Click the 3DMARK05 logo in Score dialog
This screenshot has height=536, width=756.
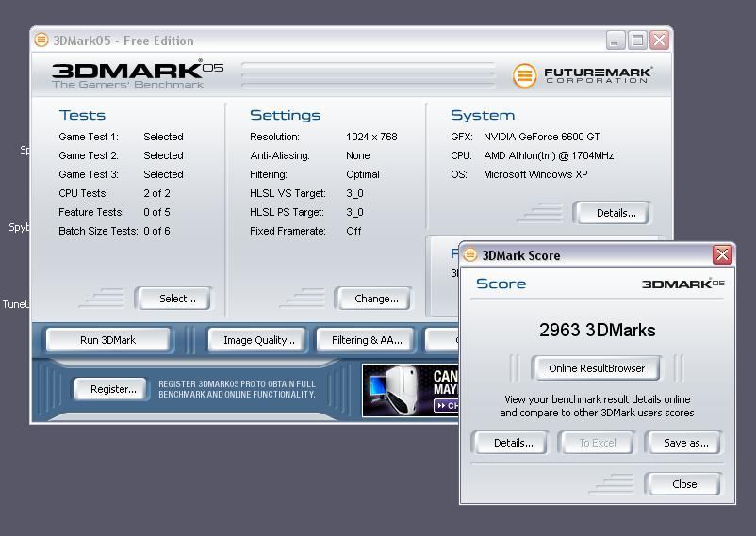(683, 284)
